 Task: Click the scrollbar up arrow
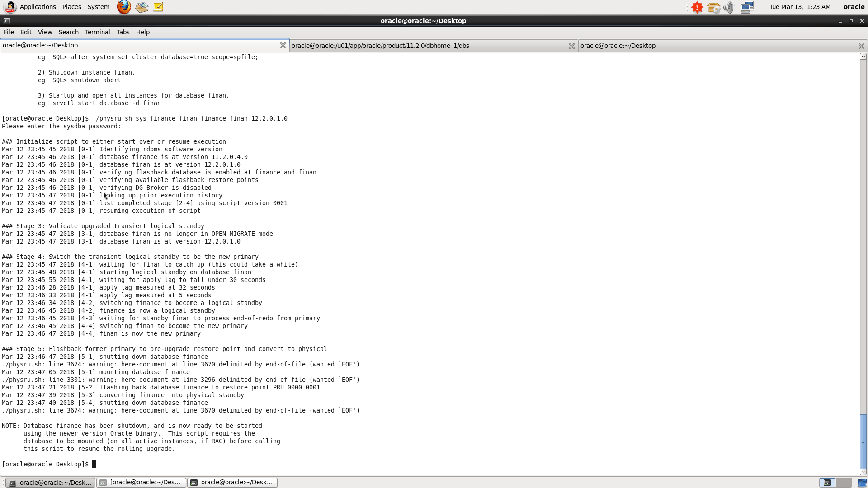[x=863, y=56]
